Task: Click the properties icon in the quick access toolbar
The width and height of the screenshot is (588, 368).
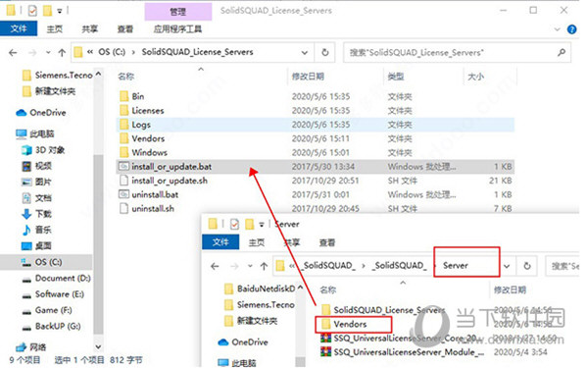Action: (x=32, y=11)
